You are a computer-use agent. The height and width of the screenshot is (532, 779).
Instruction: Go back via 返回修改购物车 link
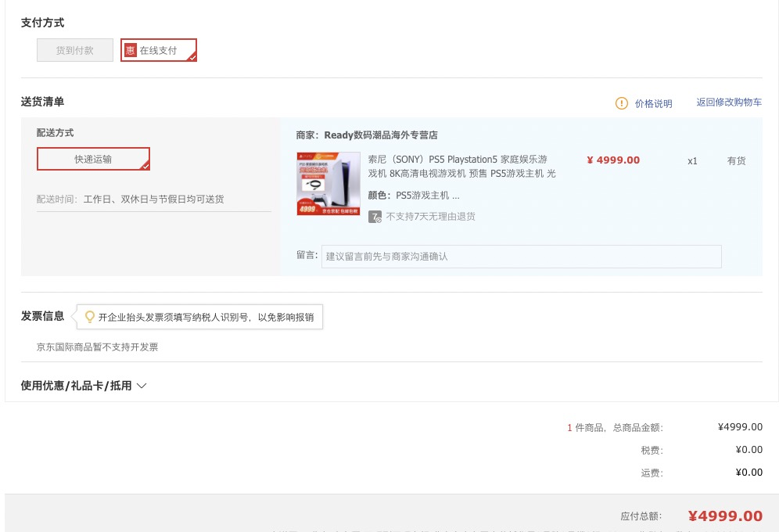pyautogui.click(x=729, y=102)
